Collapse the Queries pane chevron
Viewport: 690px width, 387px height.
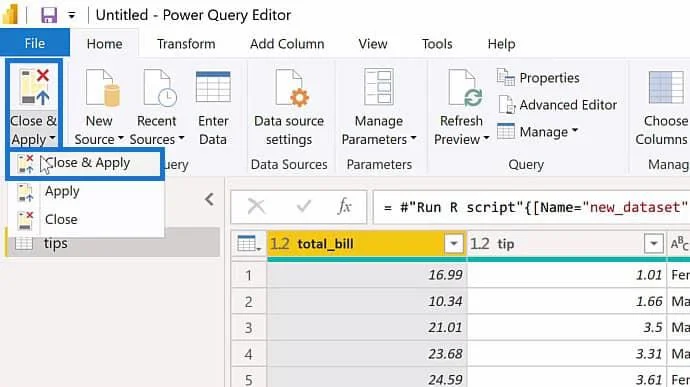click(209, 199)
